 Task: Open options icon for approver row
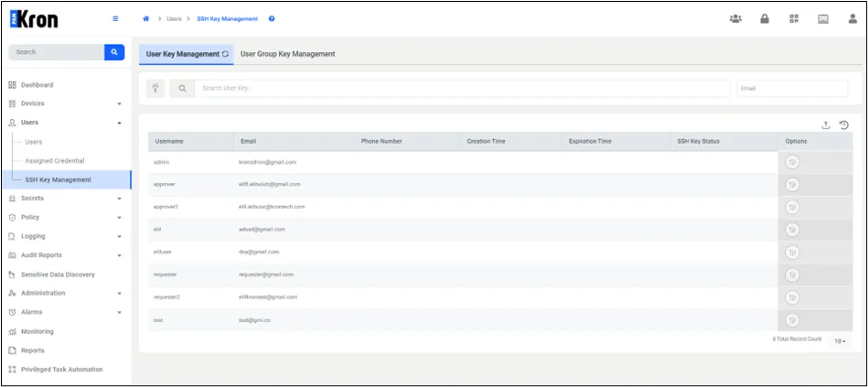[792, 185]
